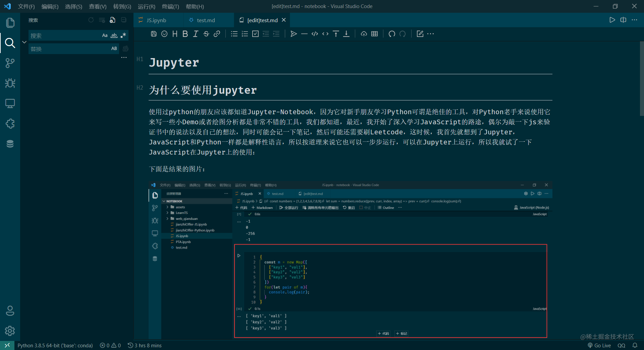Insert a hyperlink using the link icon
The width and height of the screenshot is (644, 350).
pos(217,34)
